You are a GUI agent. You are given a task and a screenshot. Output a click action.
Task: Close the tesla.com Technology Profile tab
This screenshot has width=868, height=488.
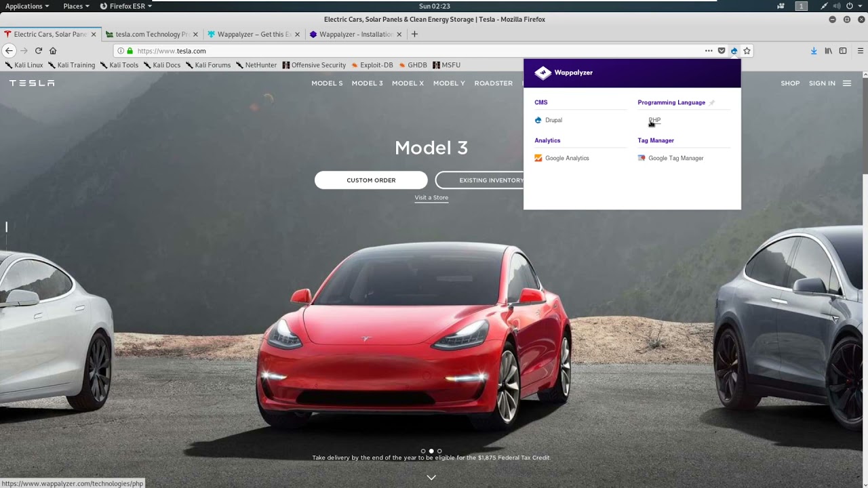pos(195,34)
